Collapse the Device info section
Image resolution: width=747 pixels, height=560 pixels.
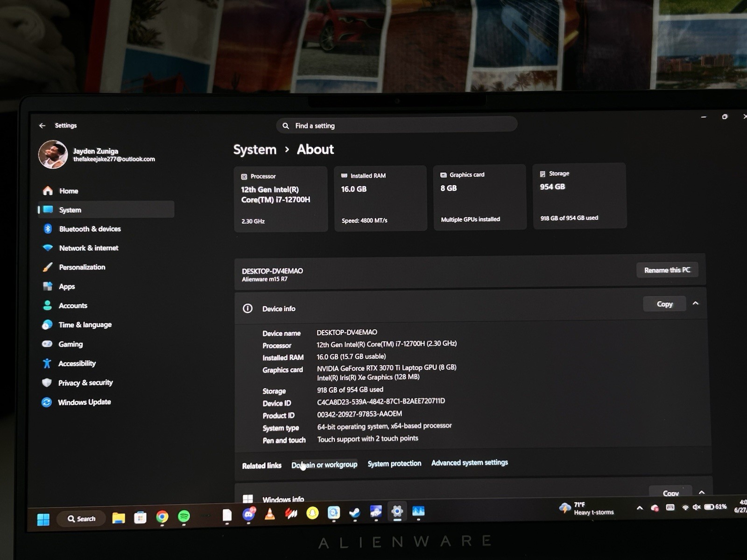696,303
